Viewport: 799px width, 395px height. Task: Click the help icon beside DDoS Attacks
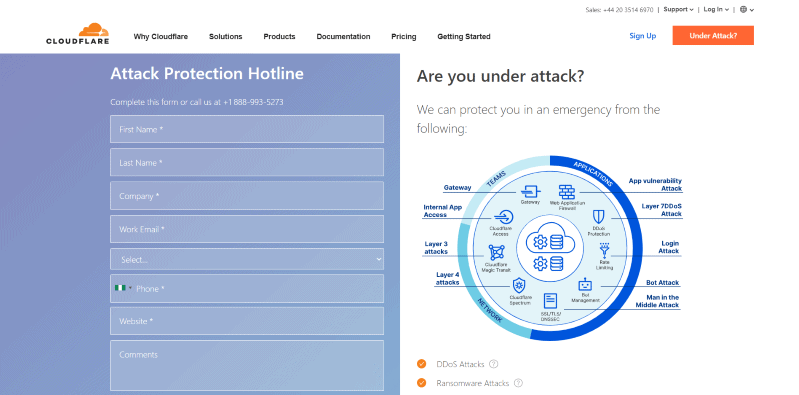[493, 364]
